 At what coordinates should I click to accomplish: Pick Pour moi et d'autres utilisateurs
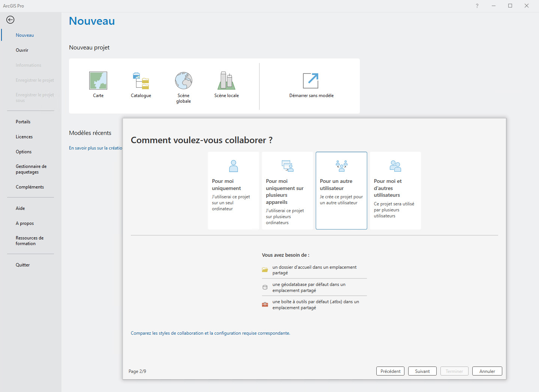[395, 190]
